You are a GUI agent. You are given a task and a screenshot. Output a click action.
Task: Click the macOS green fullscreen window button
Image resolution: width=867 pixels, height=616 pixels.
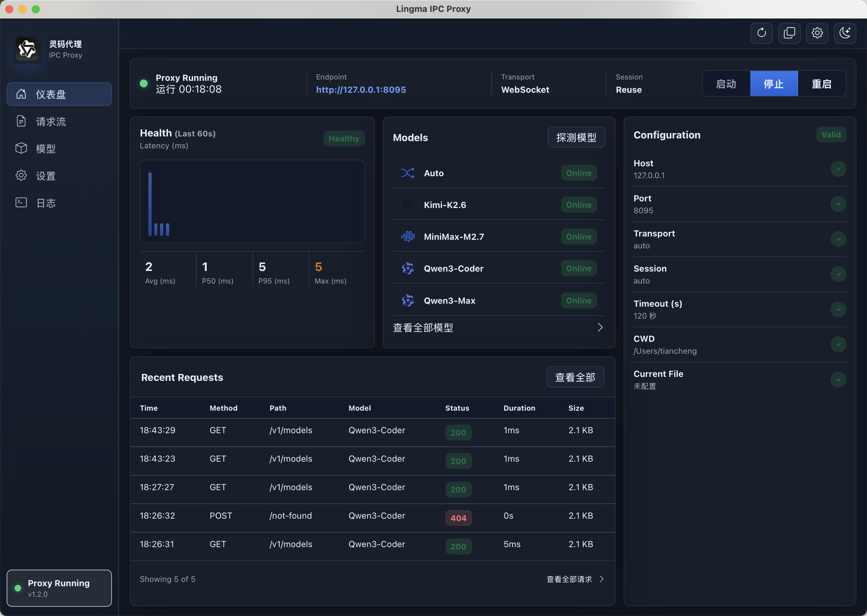tap(36, 9)
